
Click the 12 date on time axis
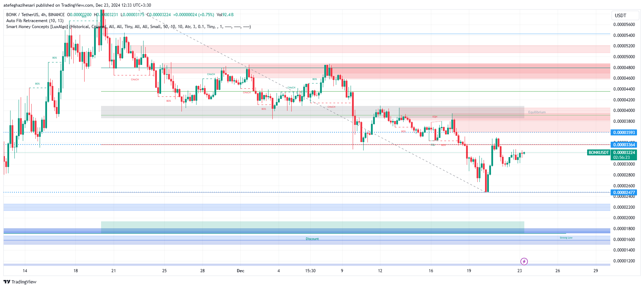click(380, 271)
